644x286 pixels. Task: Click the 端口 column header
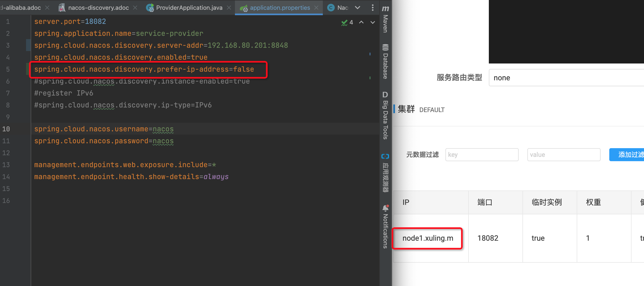click(x=495, y=202)
